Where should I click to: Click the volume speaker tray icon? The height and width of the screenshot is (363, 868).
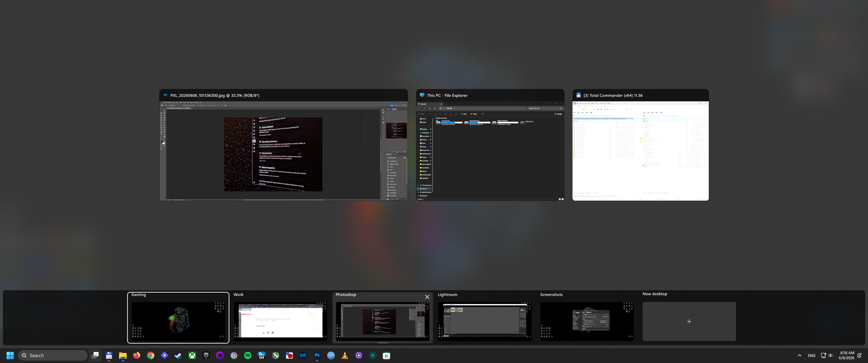[x=831, y=355]
